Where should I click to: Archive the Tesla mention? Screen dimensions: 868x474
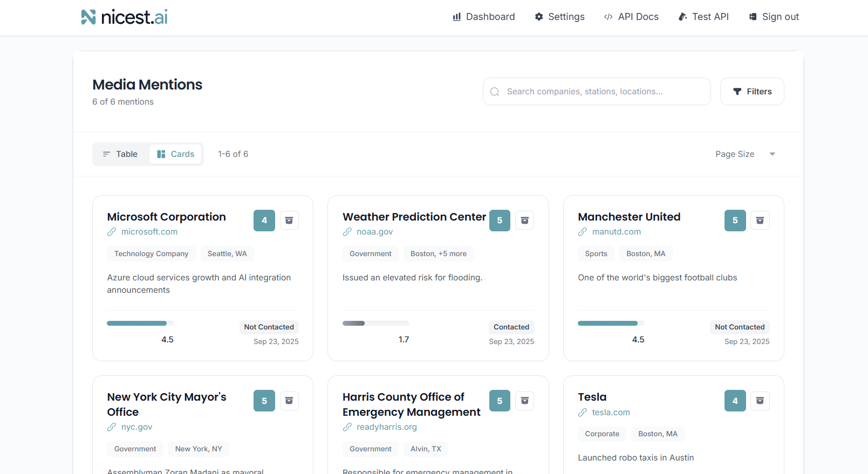[x=760, y=401]
